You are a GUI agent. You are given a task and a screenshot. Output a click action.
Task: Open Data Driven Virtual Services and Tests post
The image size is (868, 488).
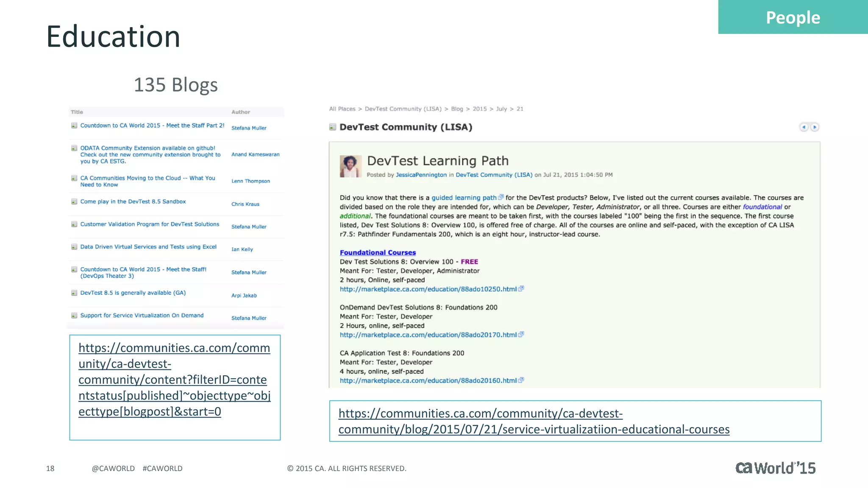pyautogui.click(x=148, y=247)
